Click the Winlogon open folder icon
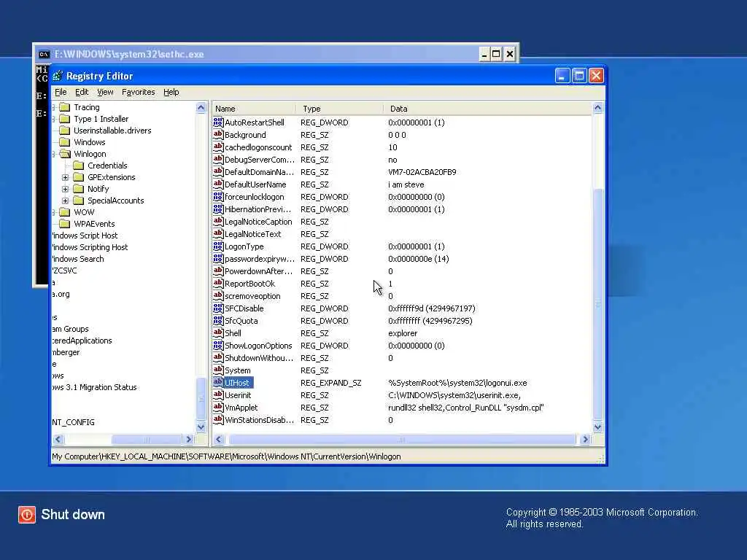The width and height of the screenshot is (747, 560). coord(65,154)
